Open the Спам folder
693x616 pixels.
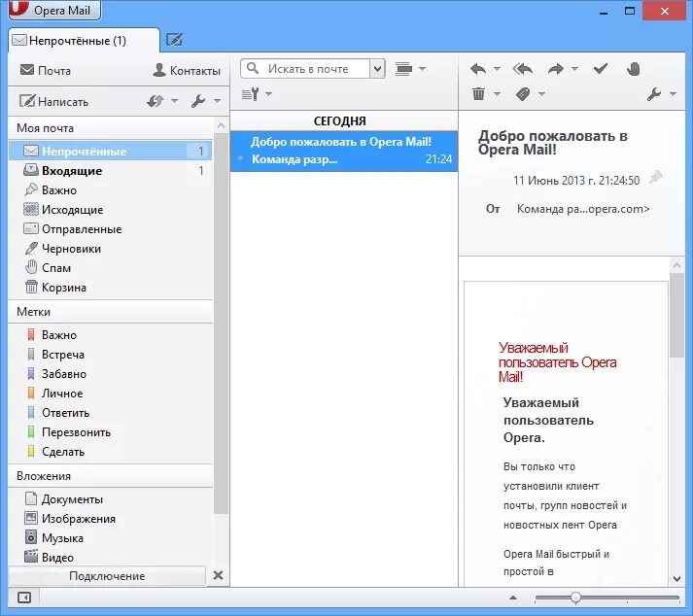coord(110,268)
